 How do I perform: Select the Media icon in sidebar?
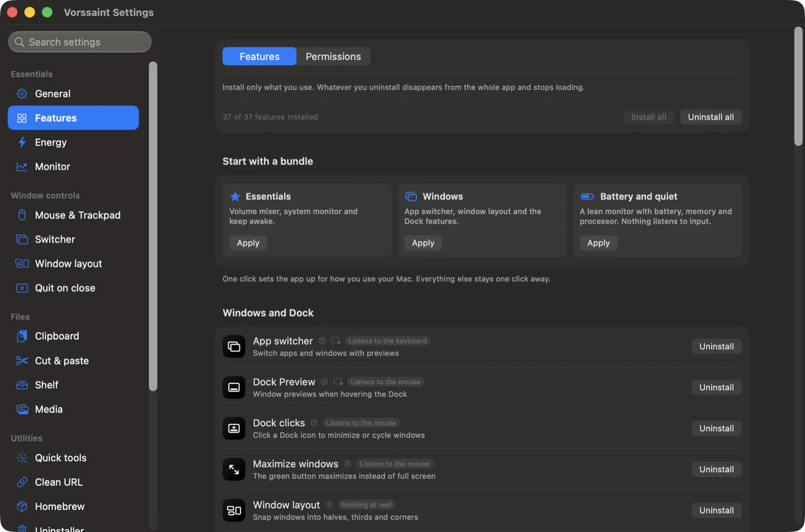[22, 410]
